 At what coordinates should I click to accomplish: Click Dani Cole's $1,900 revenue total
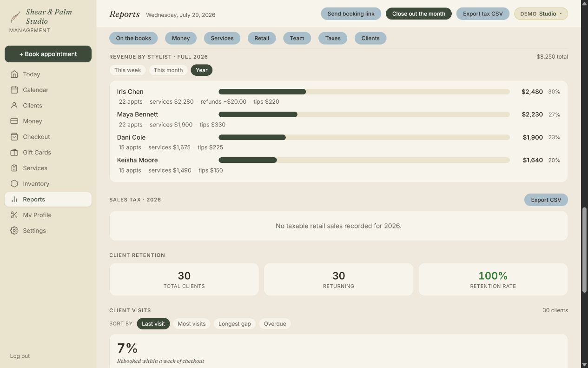click(533, 137)
